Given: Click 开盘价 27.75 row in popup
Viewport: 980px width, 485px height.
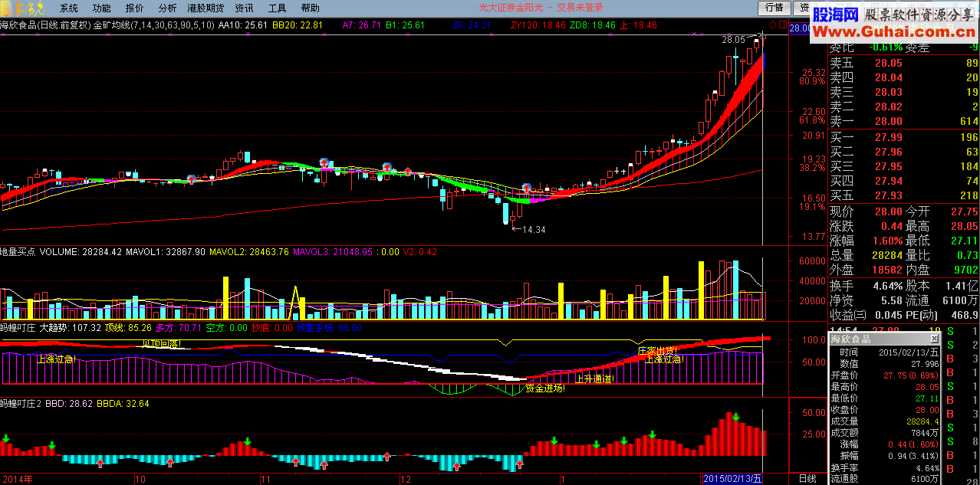Looking at the screenshot, I should (x=886, y=375).
